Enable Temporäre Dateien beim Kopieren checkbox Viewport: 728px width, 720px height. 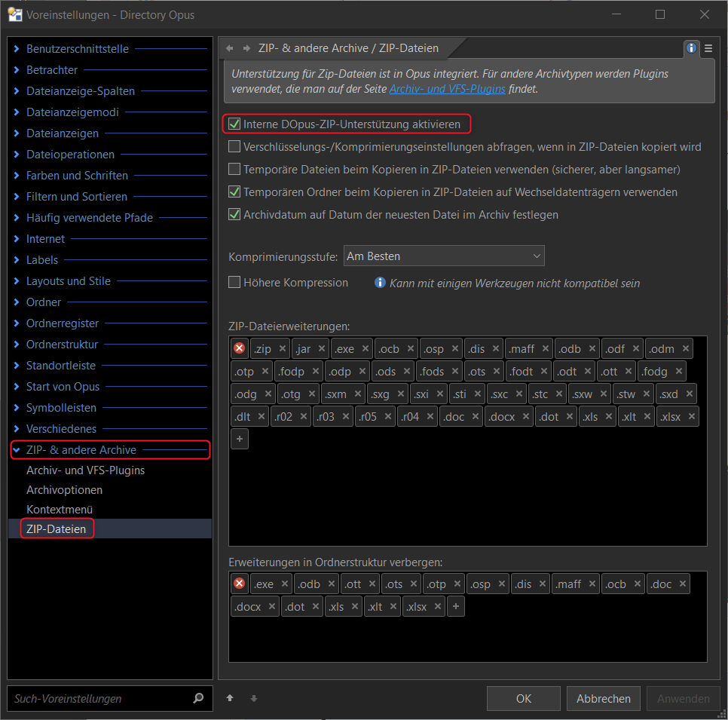[x=234, y=169]
